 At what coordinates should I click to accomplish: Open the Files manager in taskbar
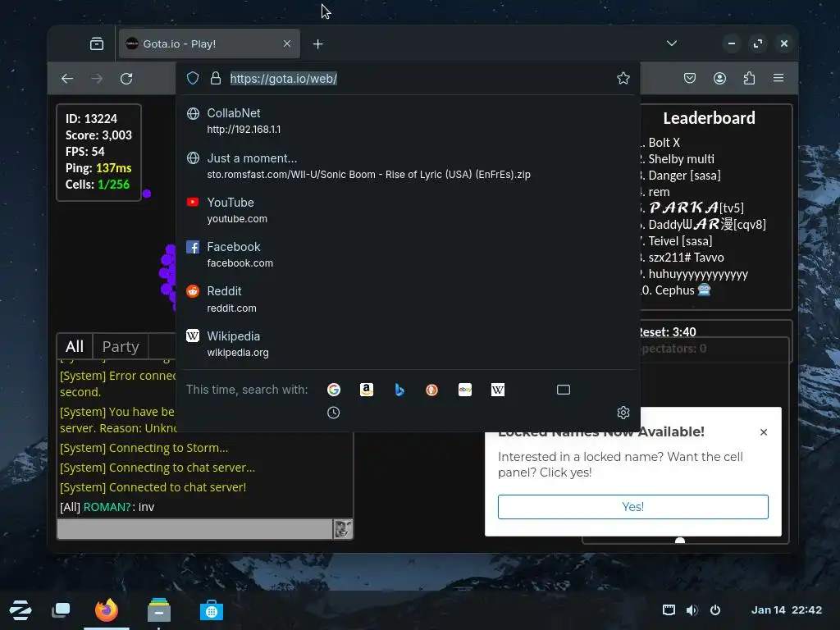tap(159, 609)
